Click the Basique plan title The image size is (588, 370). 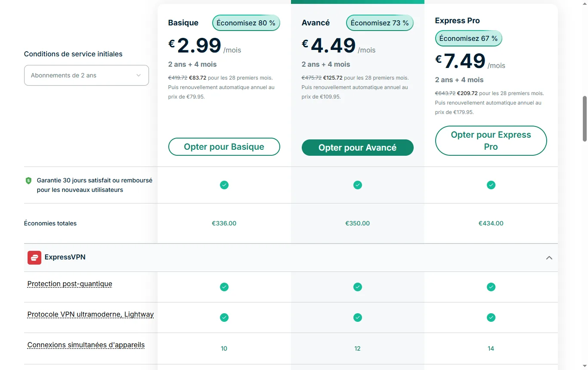pyautogui.click(x=183, y=23)
